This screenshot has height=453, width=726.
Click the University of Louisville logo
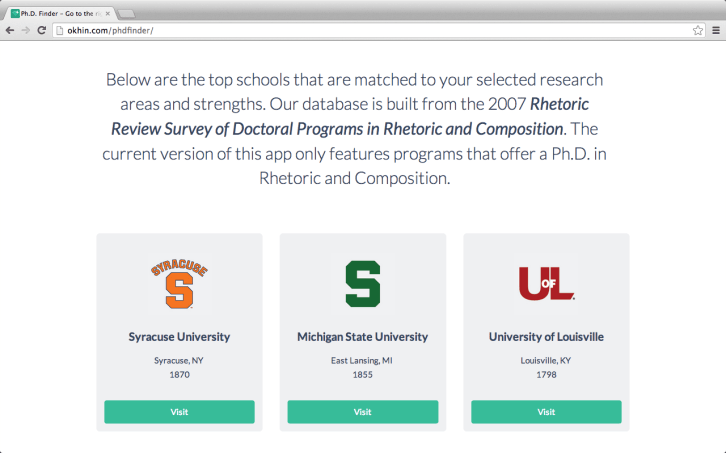tap(546, 283)
